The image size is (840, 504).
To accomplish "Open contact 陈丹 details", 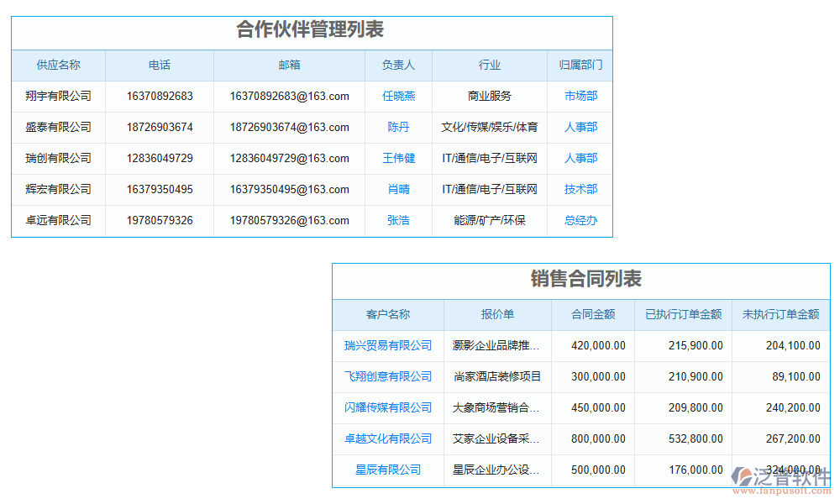I will [397, 127].
